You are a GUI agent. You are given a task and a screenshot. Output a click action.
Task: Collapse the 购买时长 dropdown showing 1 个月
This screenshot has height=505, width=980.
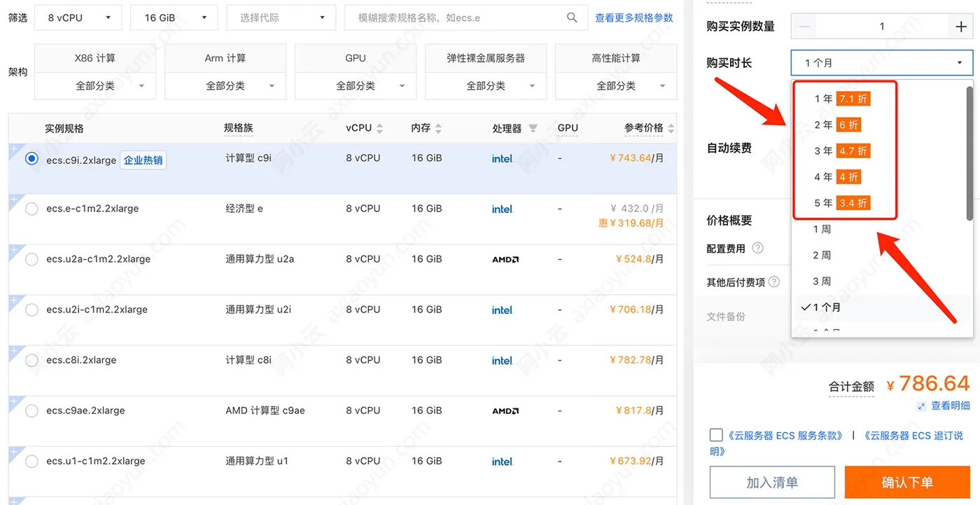pos(882,63)
